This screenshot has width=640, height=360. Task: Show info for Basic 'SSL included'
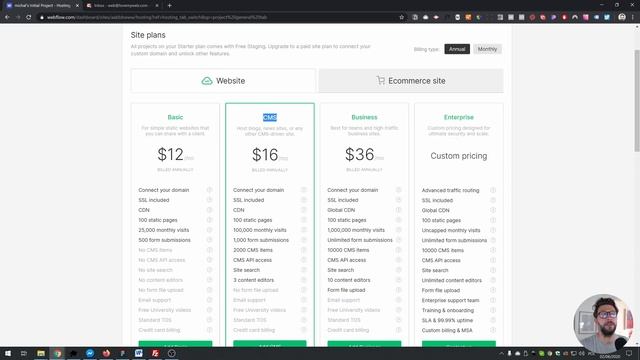209,200
